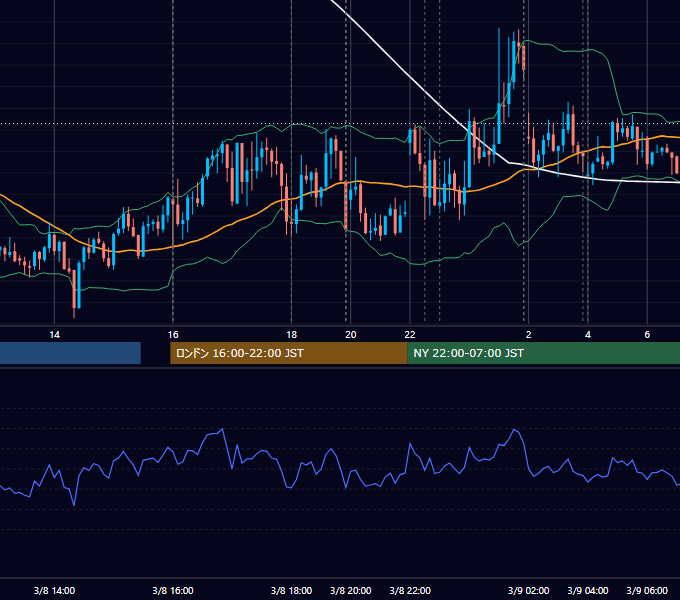Select the 3/8 18:00 date label

(291, 590)
